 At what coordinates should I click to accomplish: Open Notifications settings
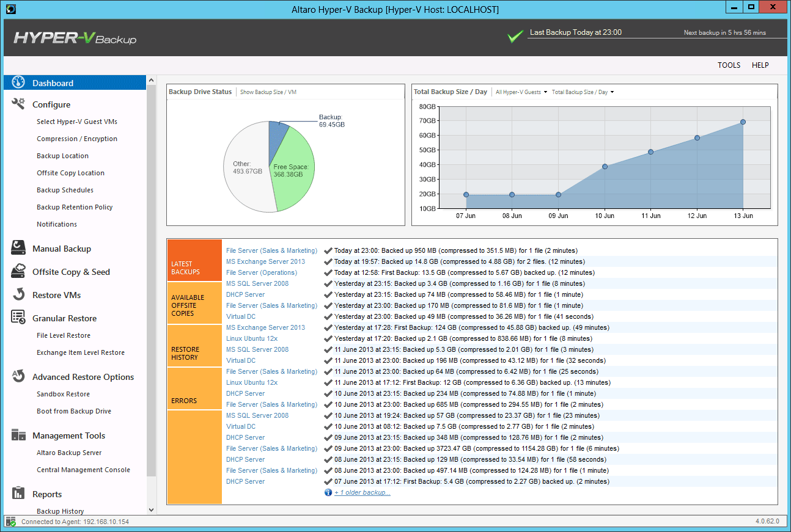(x=57, y=224)
